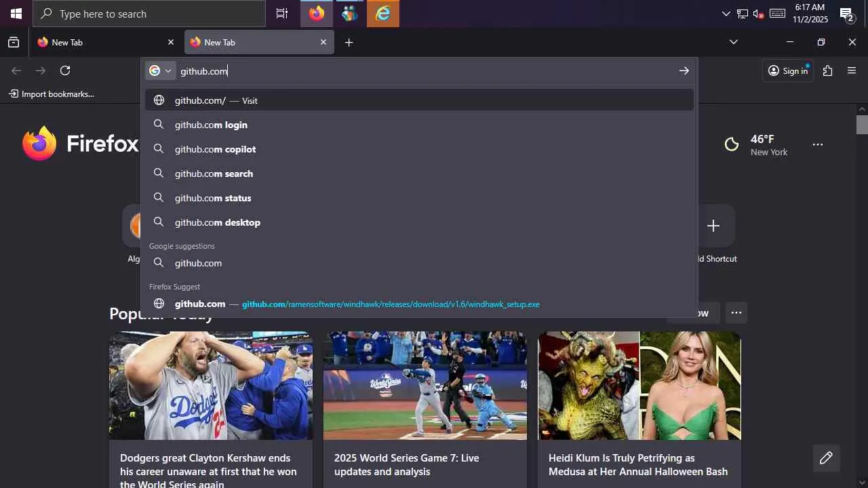Screen dimensions: 868x488
Task: Open the Windows notification center
Action: click(847, 14)
